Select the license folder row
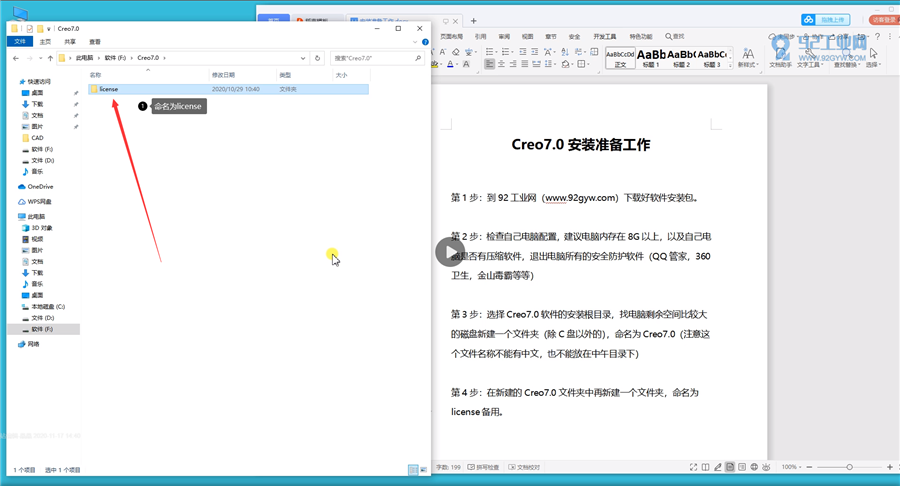900x486 pixels. [228, 89]
